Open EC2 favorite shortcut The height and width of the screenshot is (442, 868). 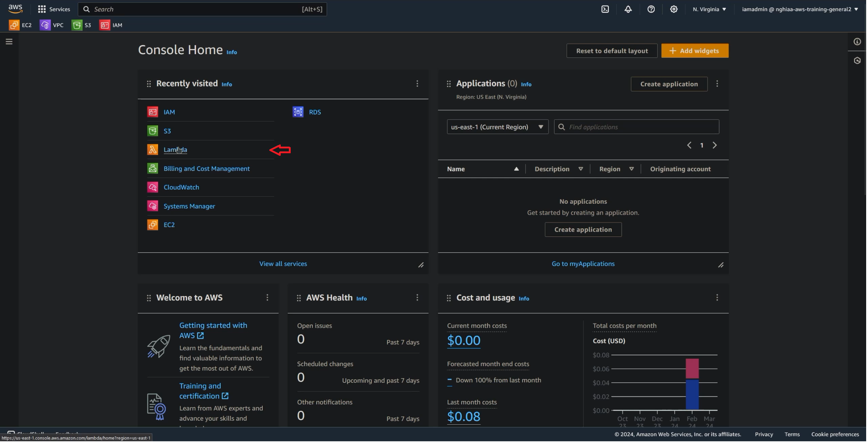pos(20,25)
